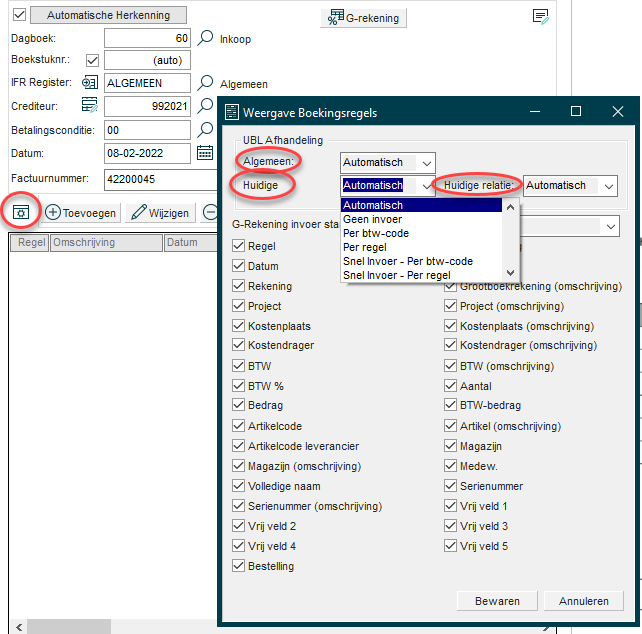642x634 pixels.
Task: Uncheck the Artikelcode leverancier checkbox
Action: 238,445
